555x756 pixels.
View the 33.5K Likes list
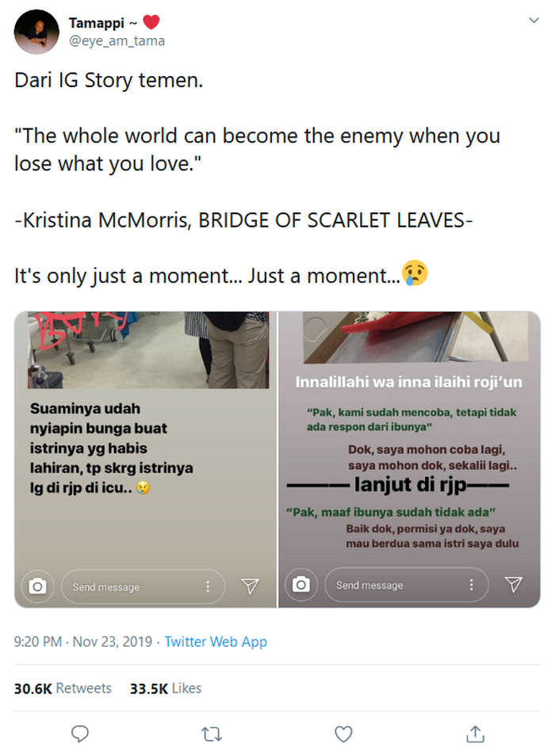(x=166, y=688)
